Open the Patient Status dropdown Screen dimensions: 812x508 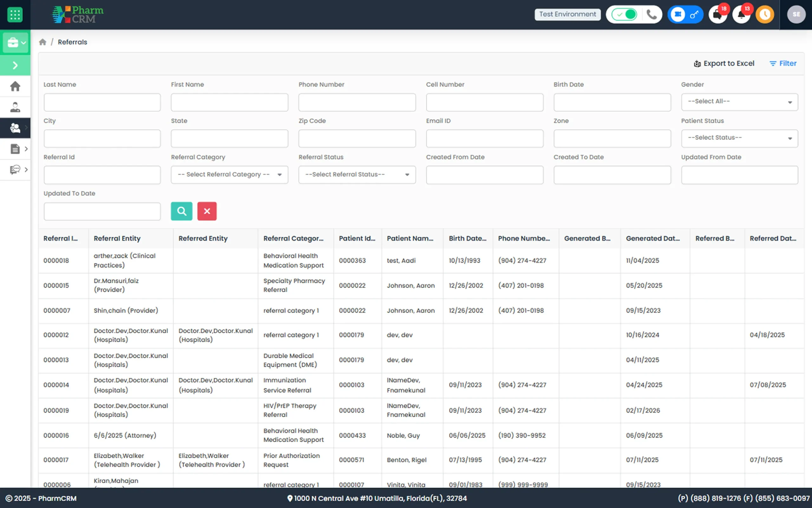739,138
